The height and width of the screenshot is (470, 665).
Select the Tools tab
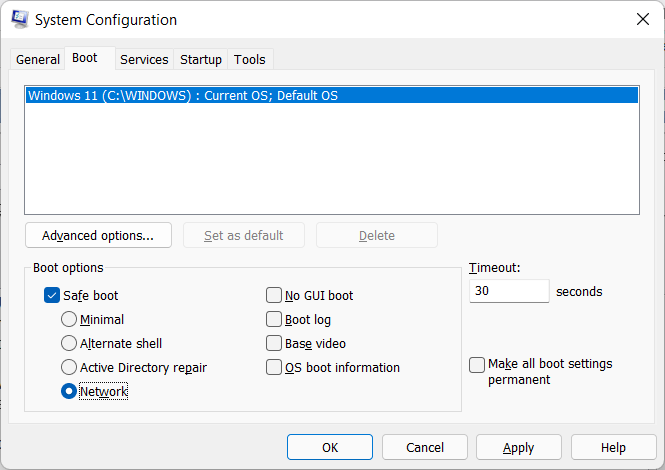coord(250,60)
